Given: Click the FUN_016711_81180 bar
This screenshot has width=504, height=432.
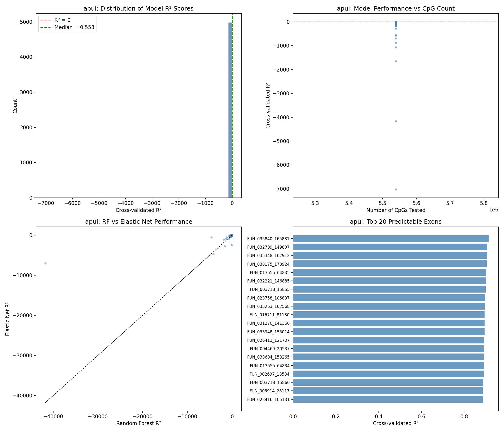Looking at the screenshot, I should pyautogui.click(x=389, y=315).
